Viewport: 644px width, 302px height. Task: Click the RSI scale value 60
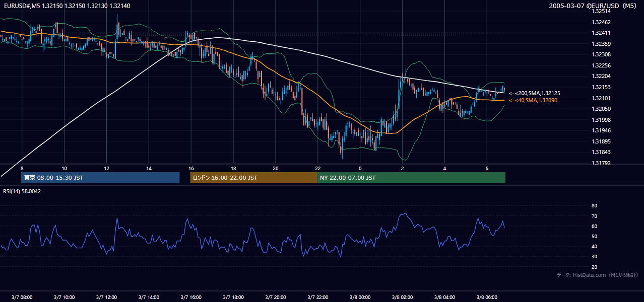click(x=594, y=226)
